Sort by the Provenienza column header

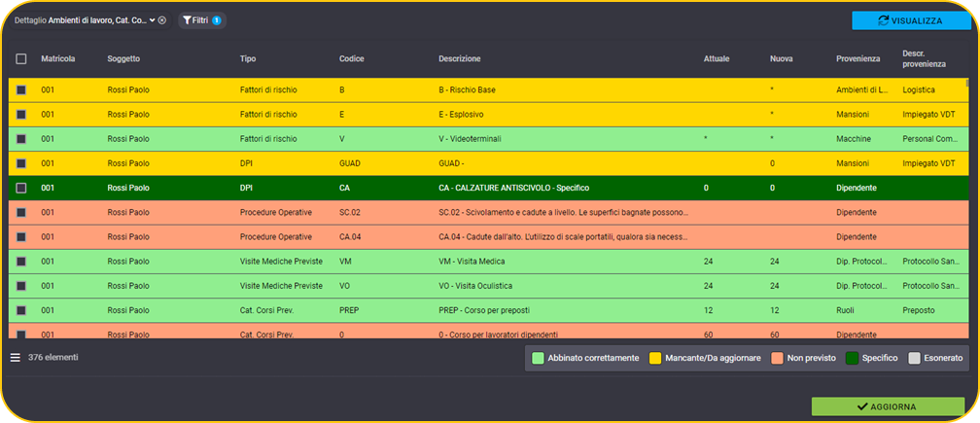[x=858, y=58]
